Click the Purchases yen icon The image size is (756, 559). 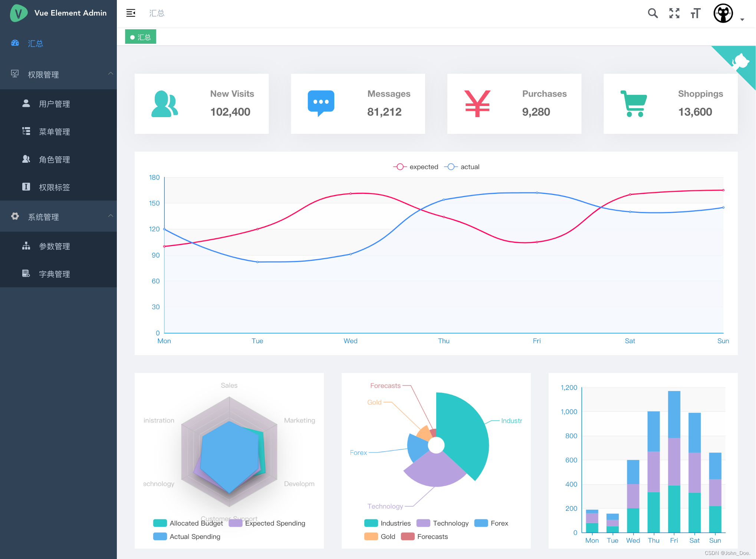pyautogui.click(x=477, y=104)
